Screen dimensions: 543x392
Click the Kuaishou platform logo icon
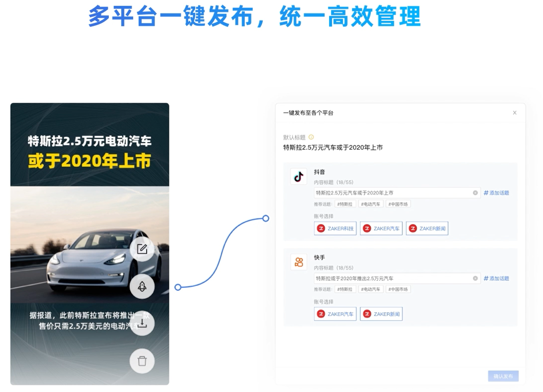point(299,262)
